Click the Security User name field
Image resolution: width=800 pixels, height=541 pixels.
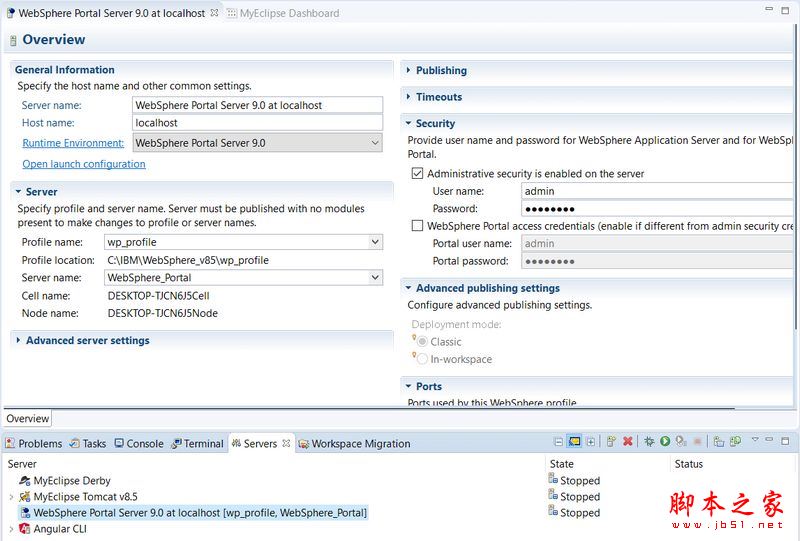tap(657, 191)
